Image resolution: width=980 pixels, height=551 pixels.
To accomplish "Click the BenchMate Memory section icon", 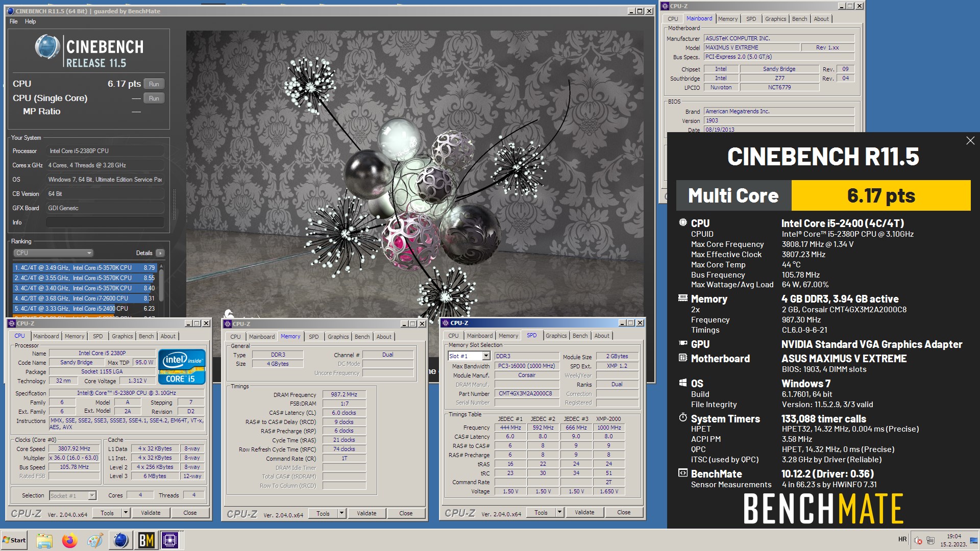I will [x=683, y=298].
